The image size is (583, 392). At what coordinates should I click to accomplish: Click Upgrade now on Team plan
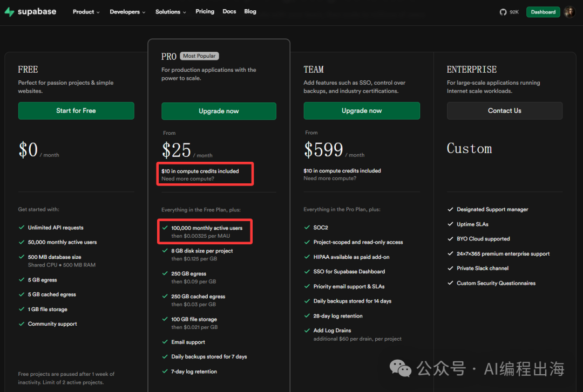click(362, 111)
